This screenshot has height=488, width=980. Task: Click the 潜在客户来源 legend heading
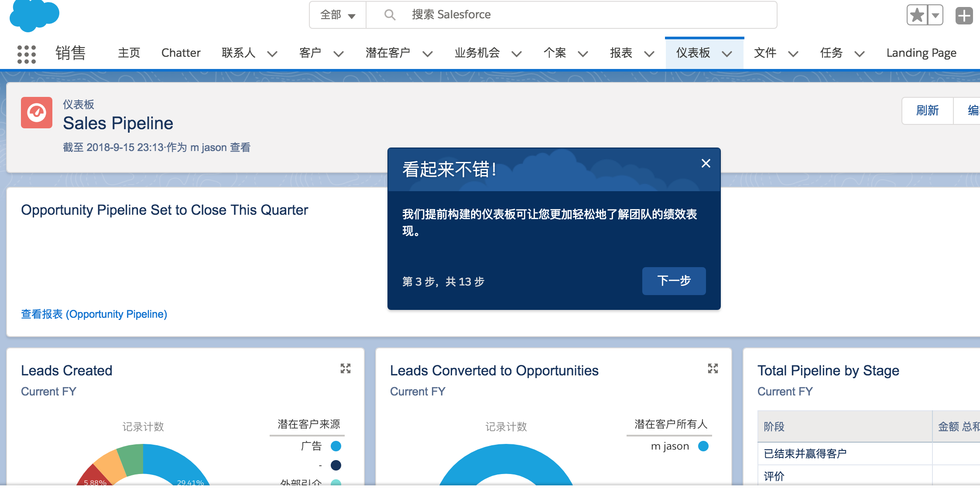click(308, 424)
